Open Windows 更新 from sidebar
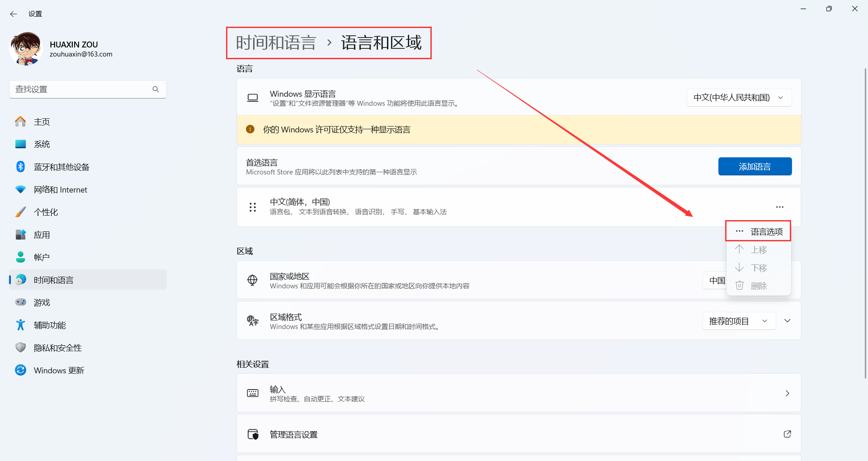 point(88,370)
